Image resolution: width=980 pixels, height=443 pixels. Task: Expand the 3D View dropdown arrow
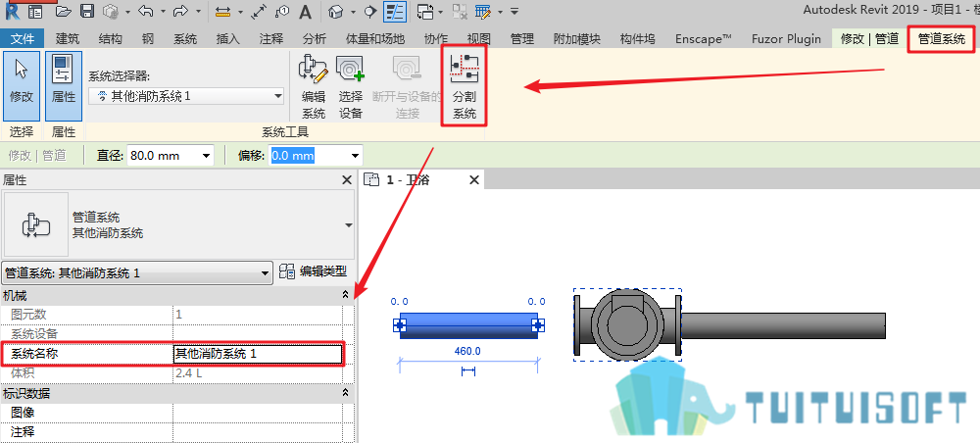tap(354, 11)
